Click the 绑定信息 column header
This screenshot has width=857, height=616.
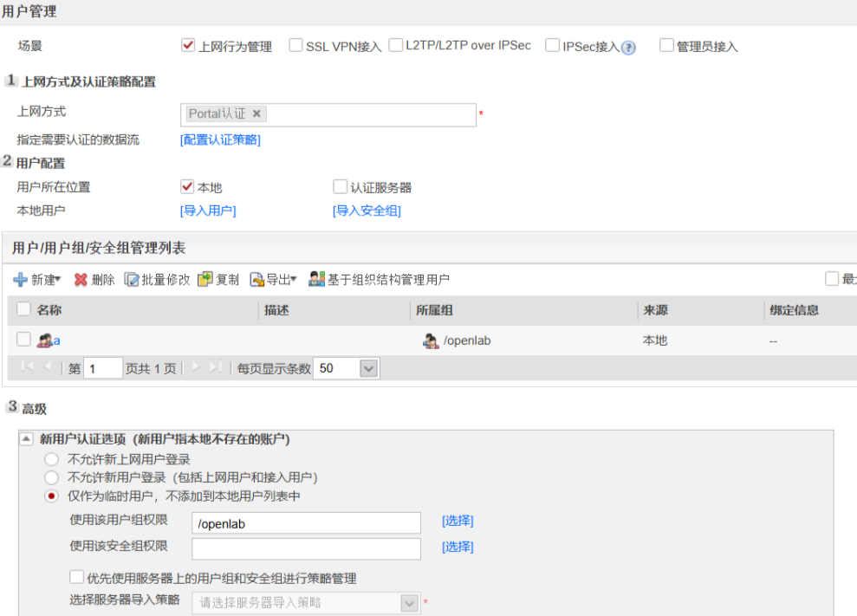coord(794,310)
